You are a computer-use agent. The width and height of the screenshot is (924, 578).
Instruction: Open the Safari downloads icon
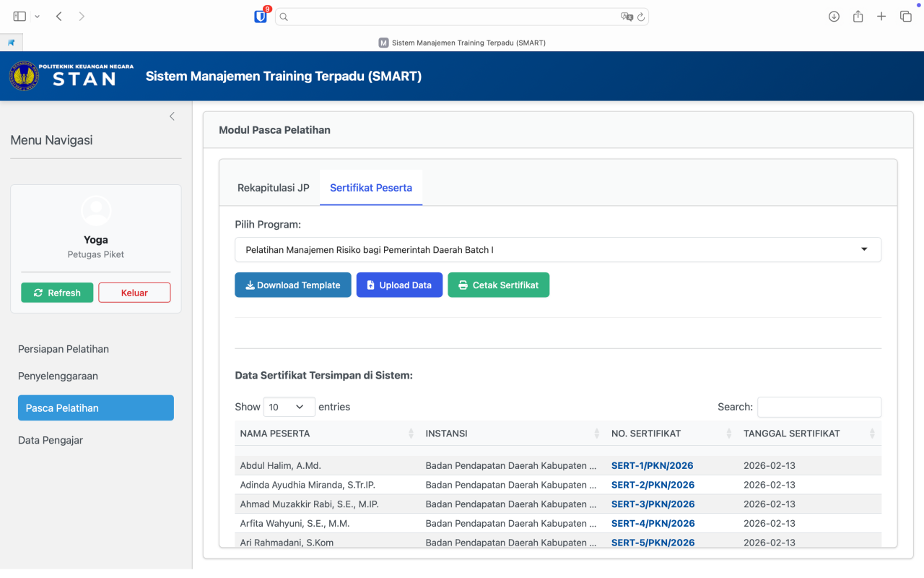(834, 16)
